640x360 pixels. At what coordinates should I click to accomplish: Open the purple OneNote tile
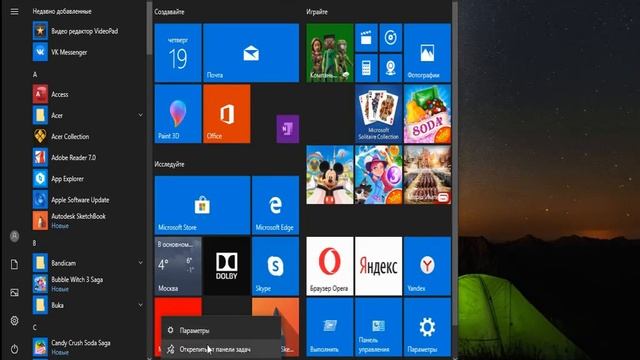[288, 129]
